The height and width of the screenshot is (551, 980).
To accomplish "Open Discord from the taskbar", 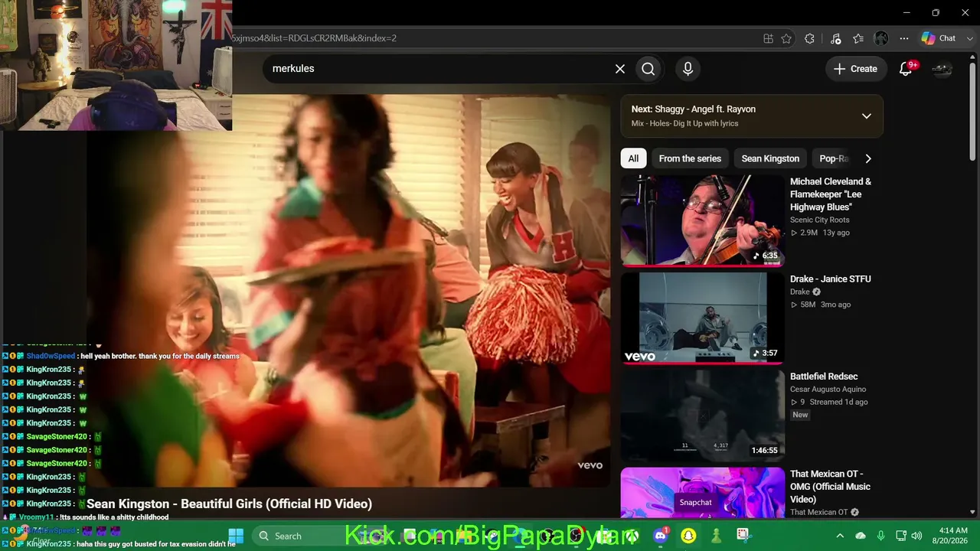I will click(661, 536).
